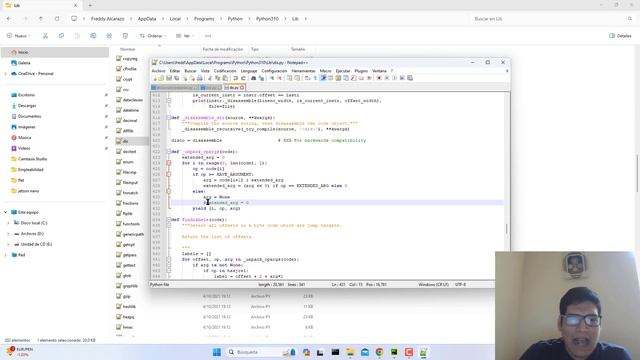Toggle Show All Characters toolbar icon
Viewport: 640px width, 360px height.
(x=315, y=78)
